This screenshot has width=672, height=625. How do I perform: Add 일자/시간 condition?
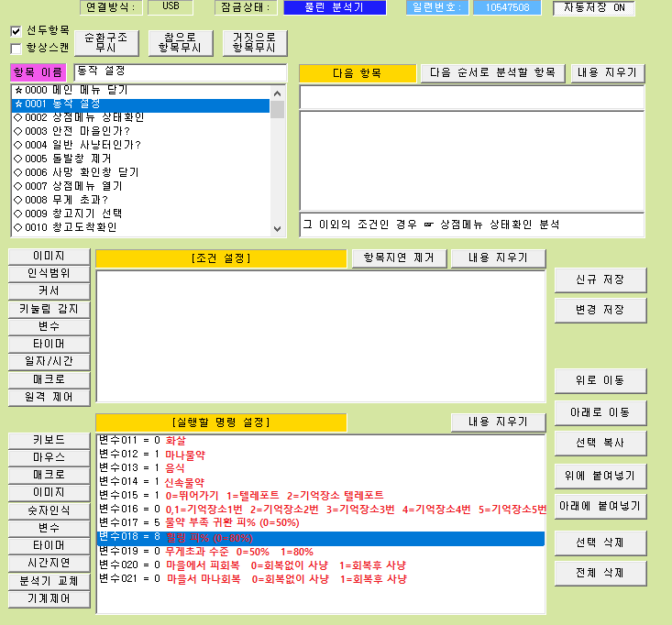(50, 361)
